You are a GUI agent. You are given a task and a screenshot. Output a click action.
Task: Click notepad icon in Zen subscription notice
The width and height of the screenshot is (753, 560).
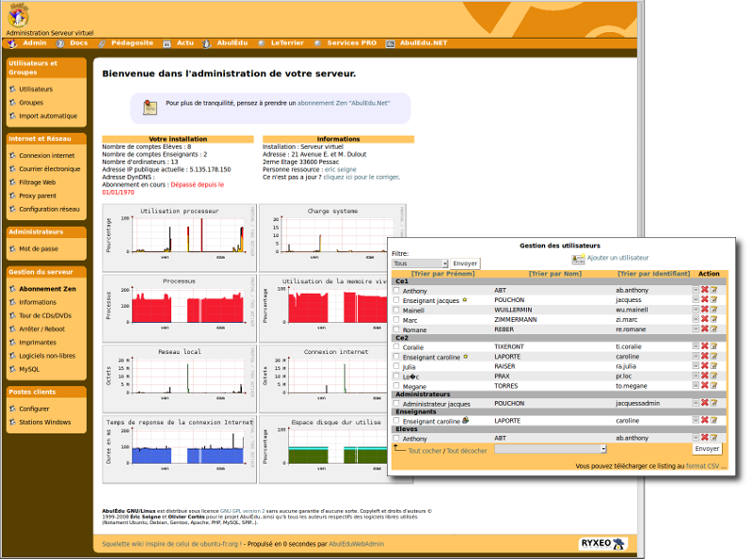point(150,107)
